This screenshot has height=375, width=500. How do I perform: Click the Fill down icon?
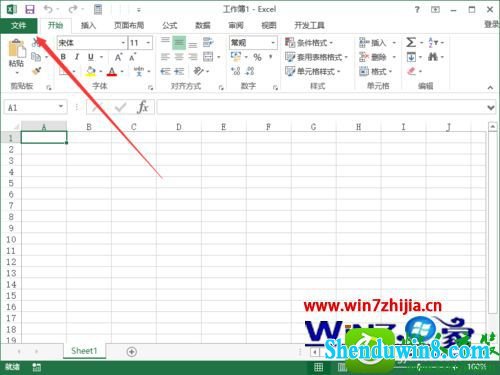click(411, 57)
